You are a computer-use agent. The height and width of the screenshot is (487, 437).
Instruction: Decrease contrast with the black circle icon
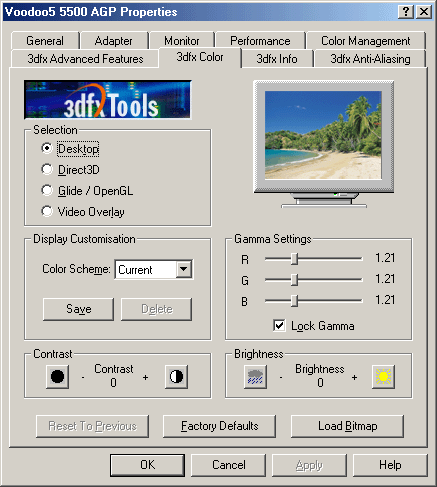point(57,377)
